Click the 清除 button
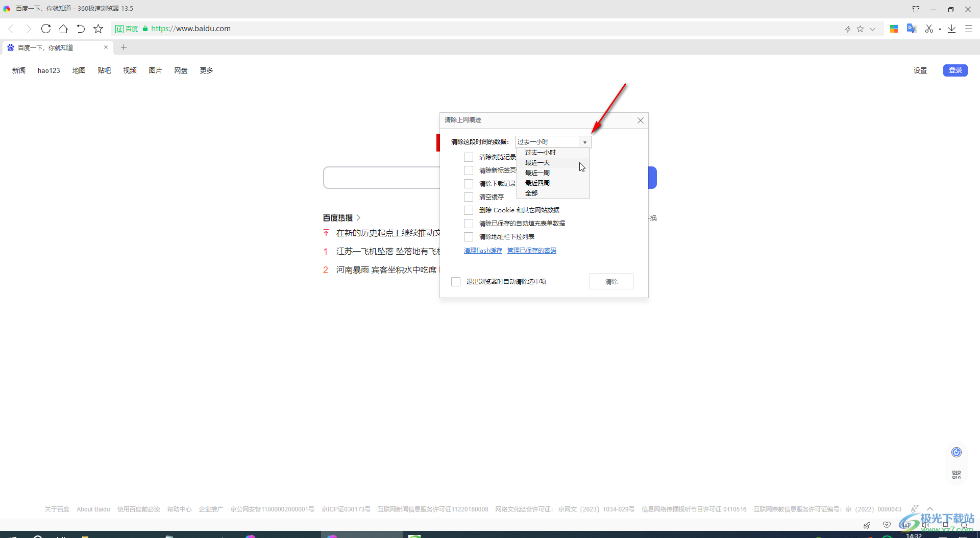The height and width of the screenshot is (538, 980). point(611,282)
